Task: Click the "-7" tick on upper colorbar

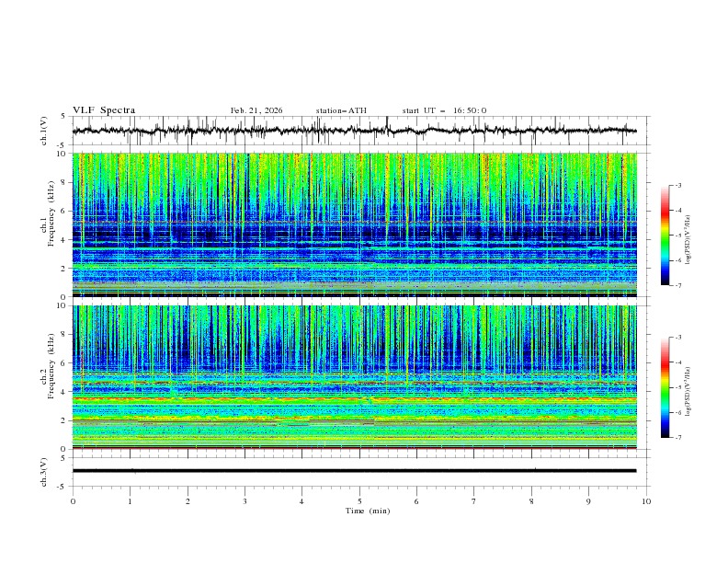Action: click(678, 285)
